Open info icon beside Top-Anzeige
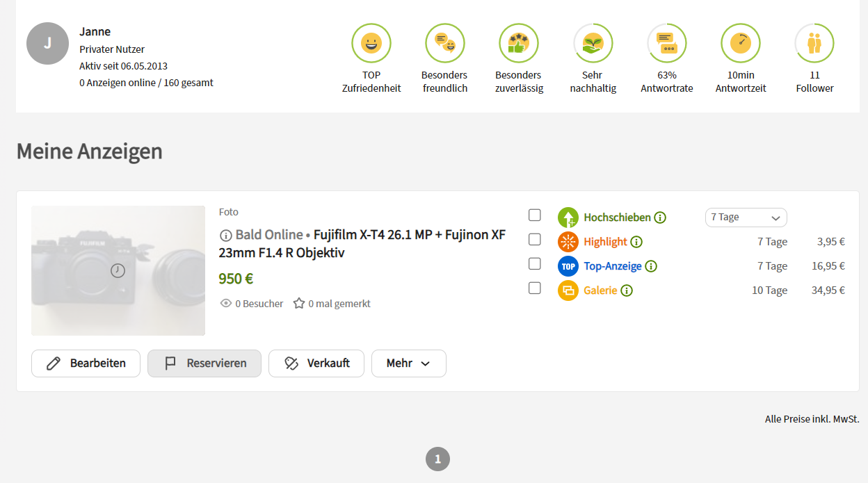 click(x=651, y=266)
